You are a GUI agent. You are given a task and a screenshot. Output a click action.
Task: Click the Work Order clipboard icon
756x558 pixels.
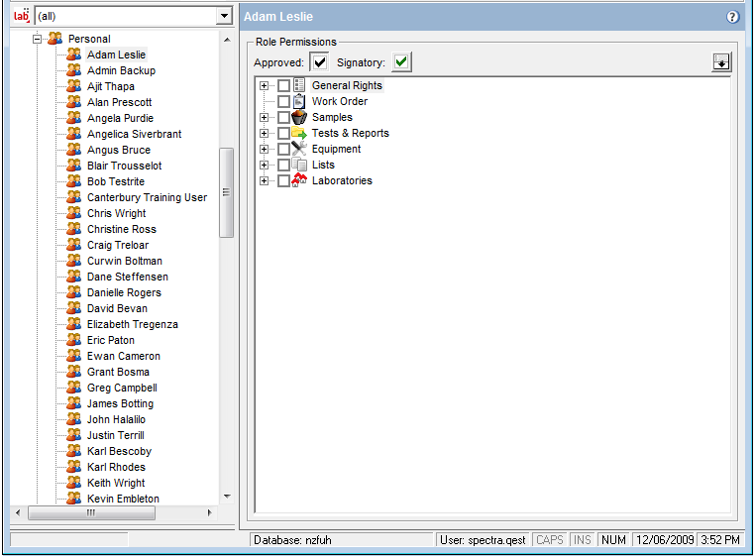tap(299, 102)
